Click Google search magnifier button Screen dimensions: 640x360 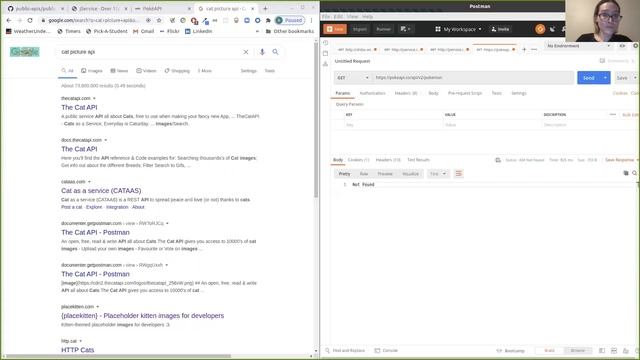276,52
